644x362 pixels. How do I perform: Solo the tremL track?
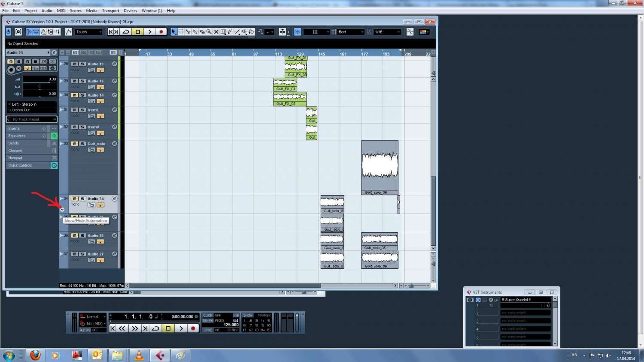82,110
